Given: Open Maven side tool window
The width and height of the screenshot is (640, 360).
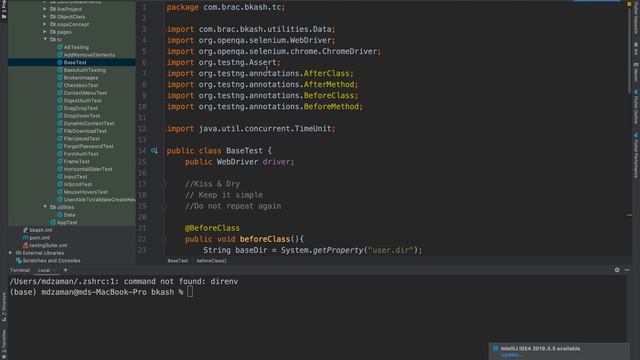Looking at the screenshot, I should pyautogui.click(x=636, y=72).
